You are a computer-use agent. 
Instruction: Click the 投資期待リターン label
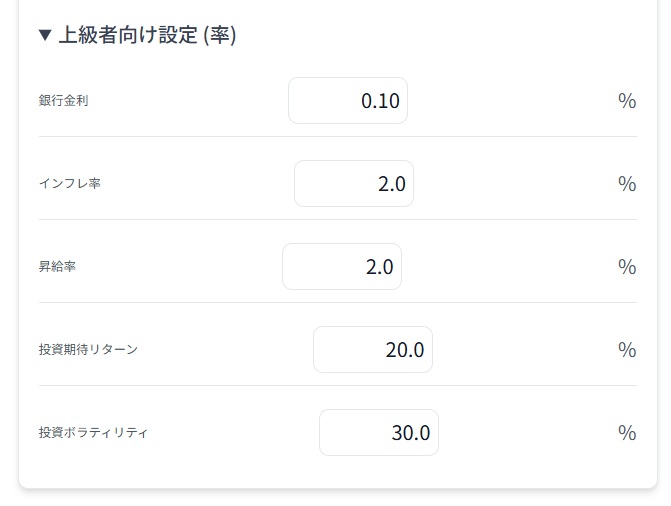pyautogui.click(x=88, y=349)
